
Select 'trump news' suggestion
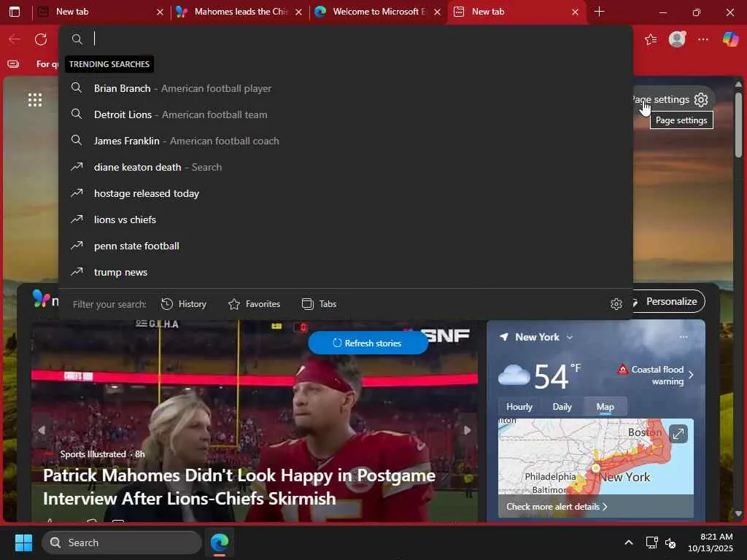pos(346,272)
